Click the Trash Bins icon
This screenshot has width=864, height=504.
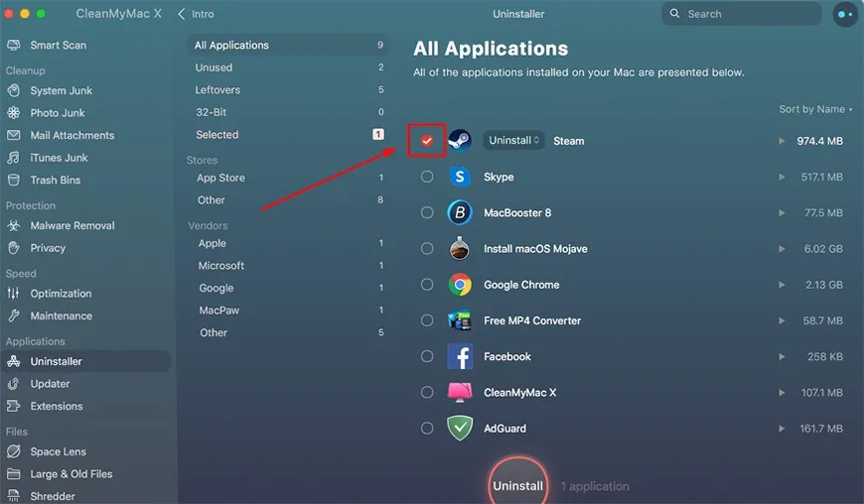(x=14, y=180)
